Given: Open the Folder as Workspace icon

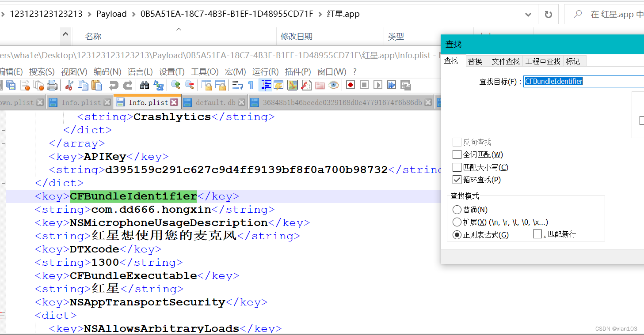Looking at the screenshot, I should tap(320, 85).
